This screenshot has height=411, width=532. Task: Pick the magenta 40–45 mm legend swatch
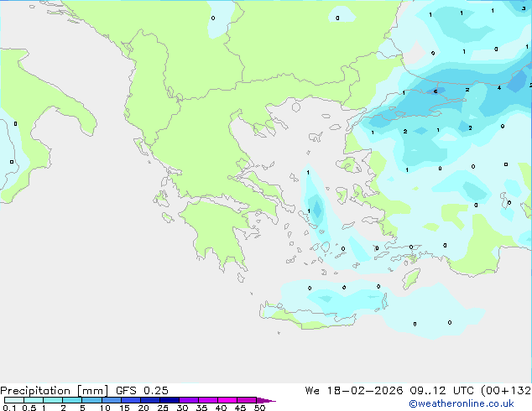pyautogui.click(x=227, y=400)
